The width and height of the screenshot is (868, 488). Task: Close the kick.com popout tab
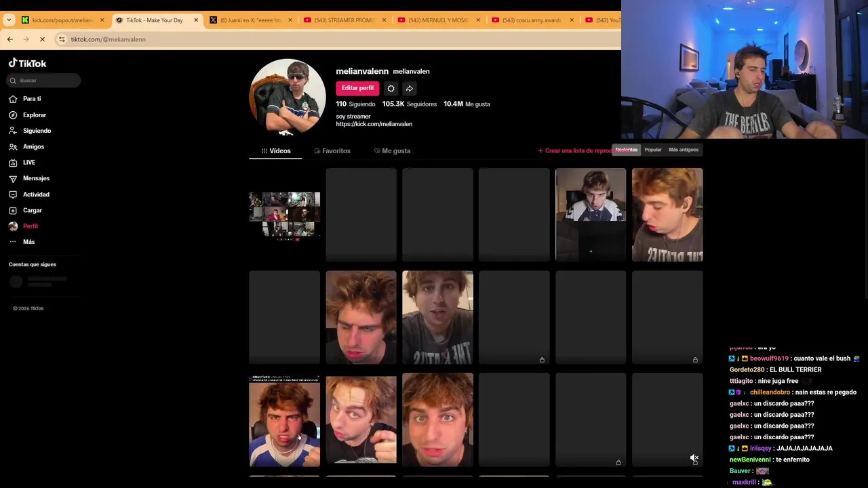click(102, 20)
